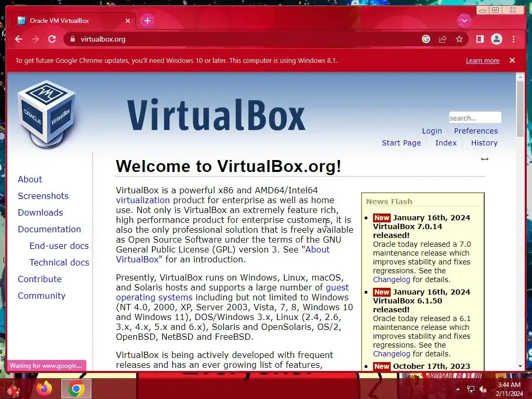Open the clock showing 3:44 AM
The image size is (532, 399).
509,389
